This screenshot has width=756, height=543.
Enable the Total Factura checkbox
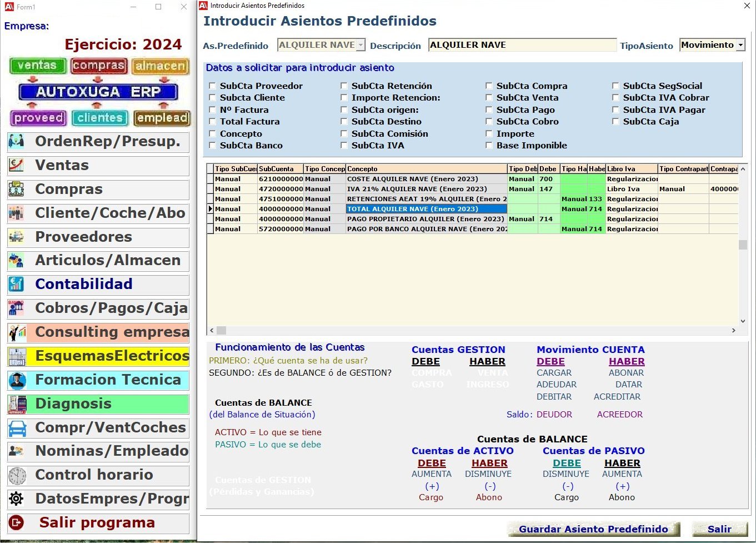pos(212,122)
